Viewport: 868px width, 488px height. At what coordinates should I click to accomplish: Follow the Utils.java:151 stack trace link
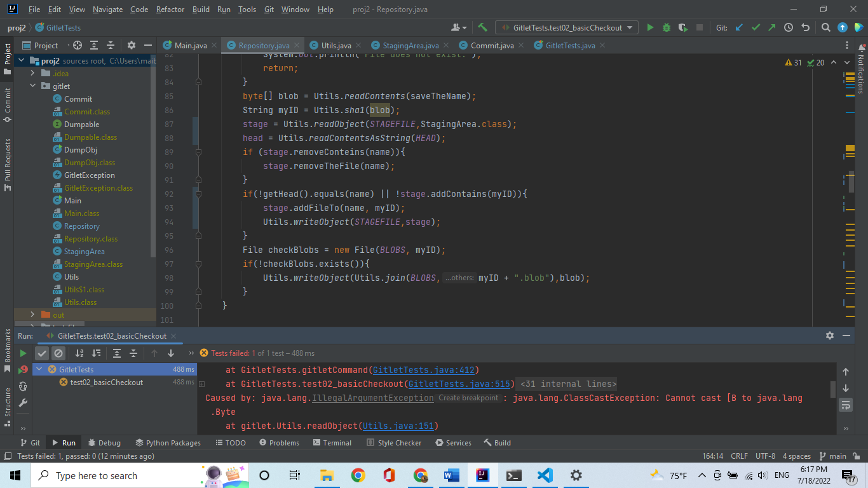coord(400,426)
